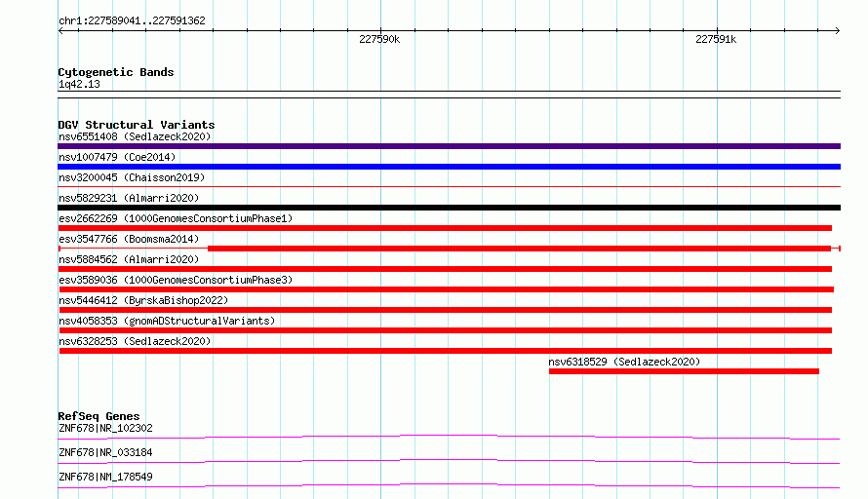The width and height of the screenshot is (868, 499).
Task: Open variant label esv3547766 (Boomsma2014)
Action: (x=129, y=239)
